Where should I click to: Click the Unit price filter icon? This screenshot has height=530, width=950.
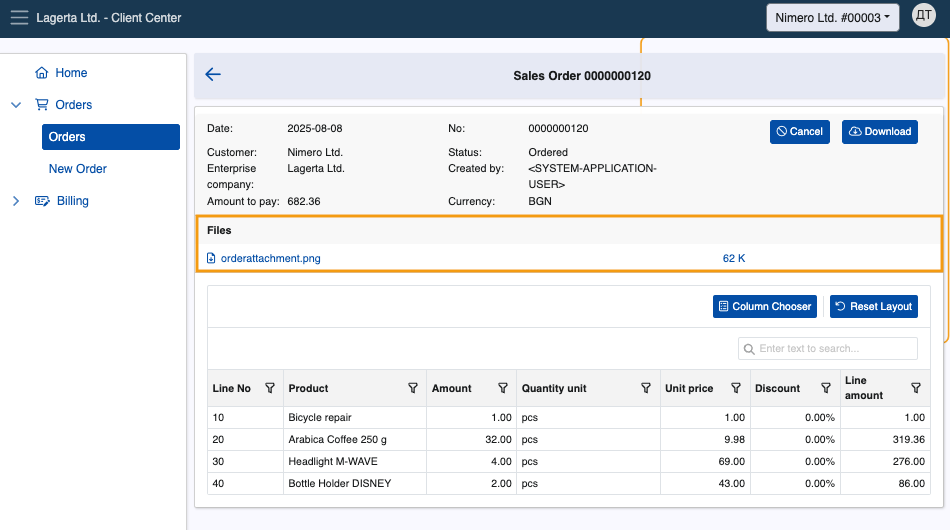[x=736, y=388]
